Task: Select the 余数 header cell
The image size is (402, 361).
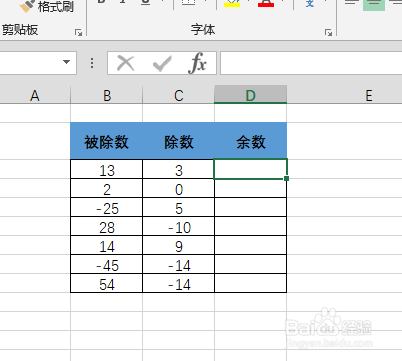Action: [250, 141]
